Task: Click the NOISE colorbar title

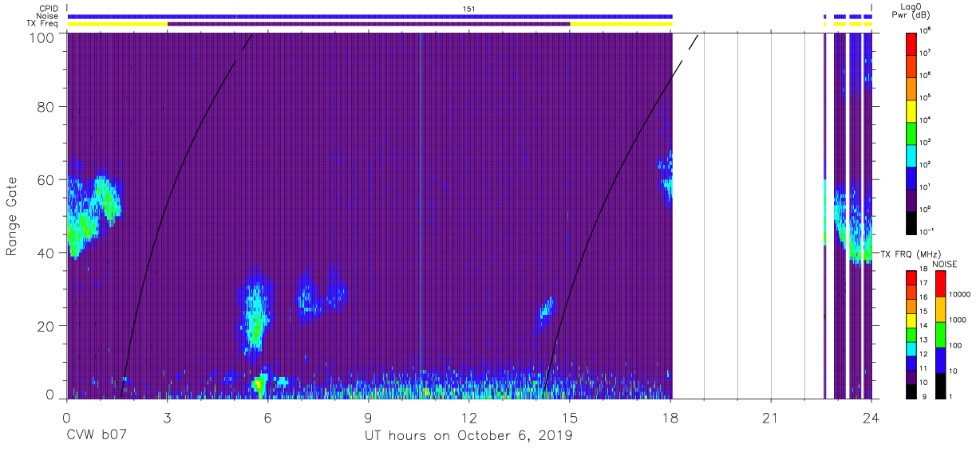Action: point(946,264)
